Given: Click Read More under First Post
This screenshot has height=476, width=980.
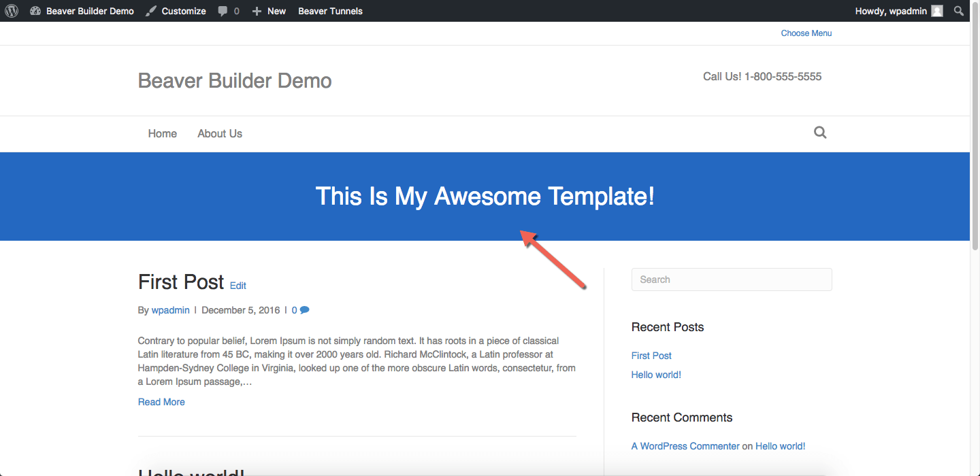Looking at the screenshot, I should 161,402.
